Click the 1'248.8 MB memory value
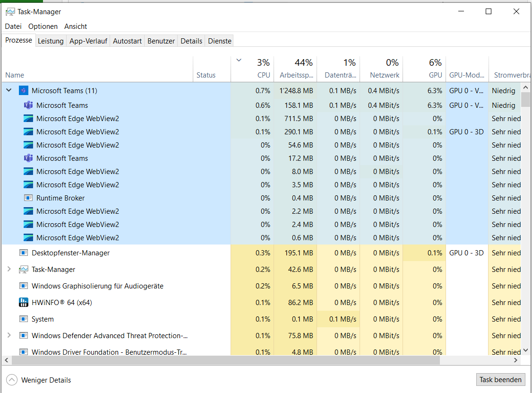Viewport: 532px width, 393px height. click(x=296, y=91)
